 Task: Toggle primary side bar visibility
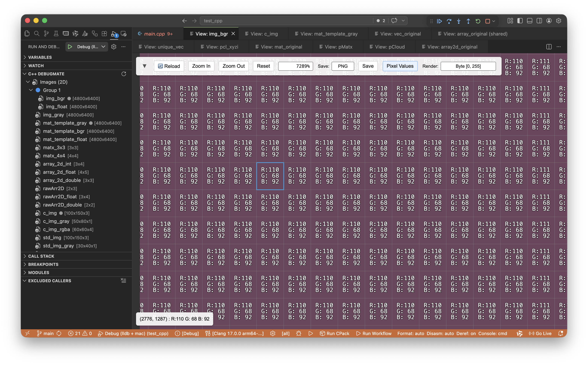pos(520,21)
